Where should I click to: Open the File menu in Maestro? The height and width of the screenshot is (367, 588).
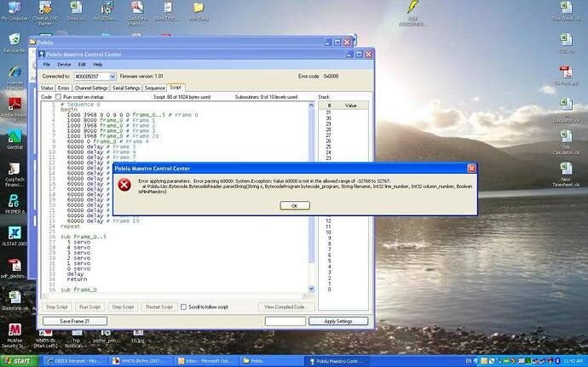tap(47, 65)
